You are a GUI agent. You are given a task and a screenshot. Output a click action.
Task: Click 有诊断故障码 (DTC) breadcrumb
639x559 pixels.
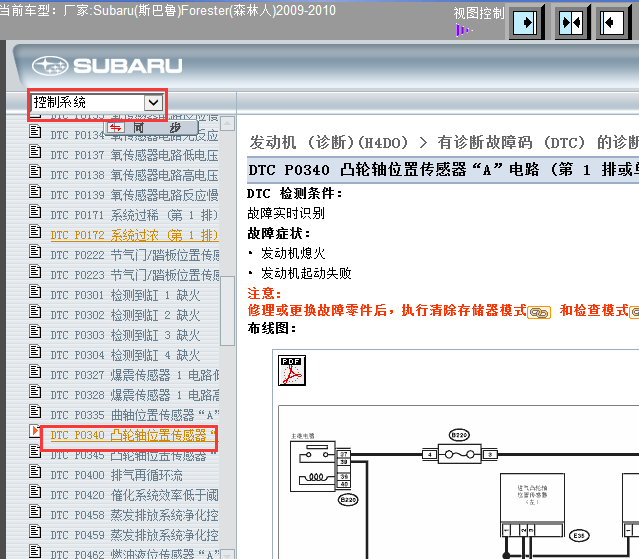click(x=511, y=142)
